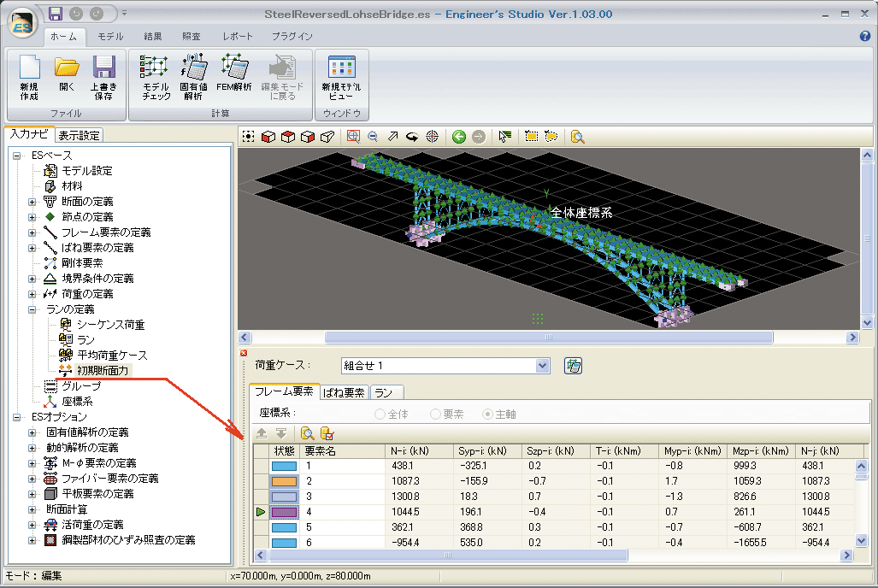Select the wireframe cube view icon

pyautogui.click(x=327, y=137)
